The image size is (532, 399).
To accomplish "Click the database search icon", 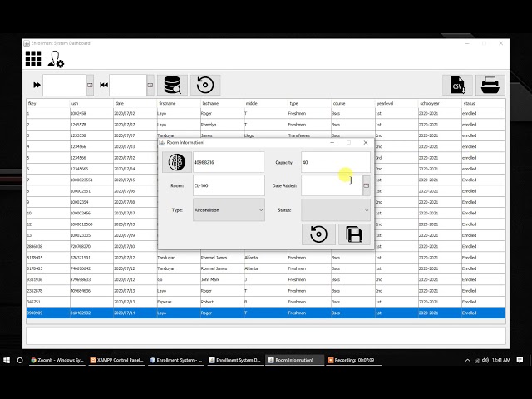I will [x=172, y=85].
